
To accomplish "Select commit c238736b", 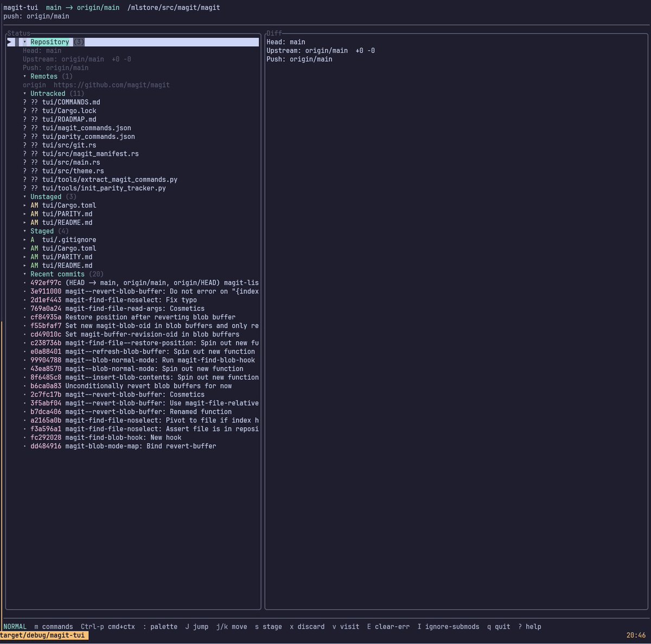I will coord(141,343).
